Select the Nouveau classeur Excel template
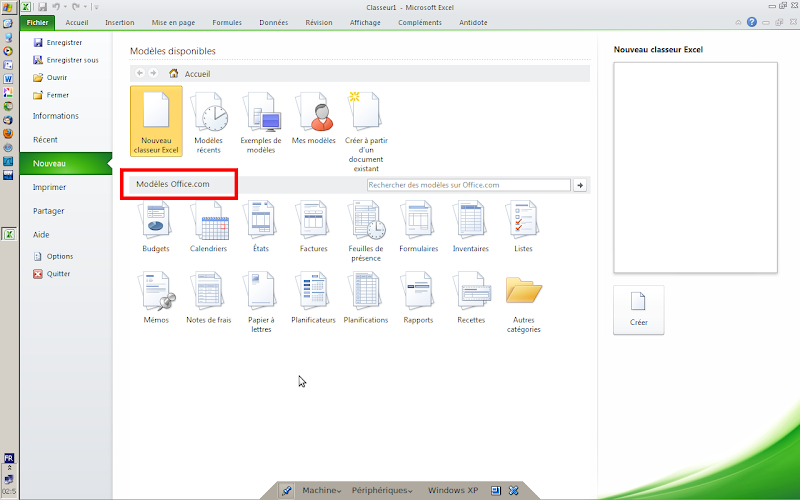 156,121
